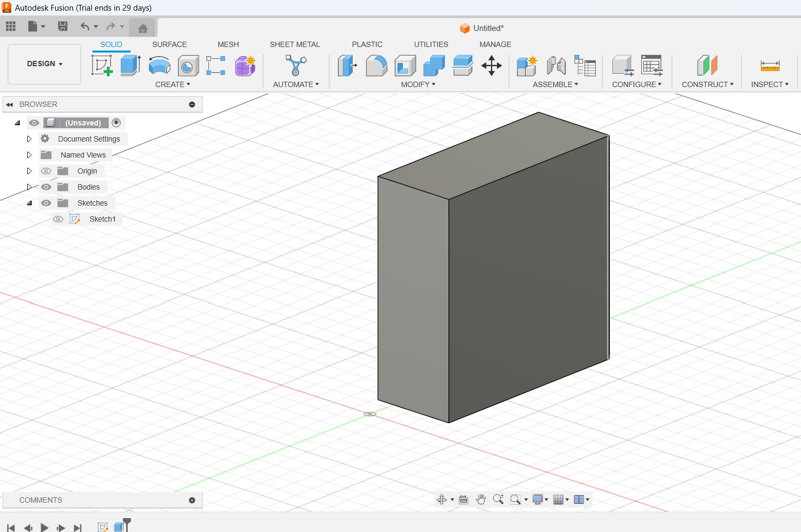Open the DESIGN workspace dropdown
Screen dimensions: 801x532
coord(44,64)
